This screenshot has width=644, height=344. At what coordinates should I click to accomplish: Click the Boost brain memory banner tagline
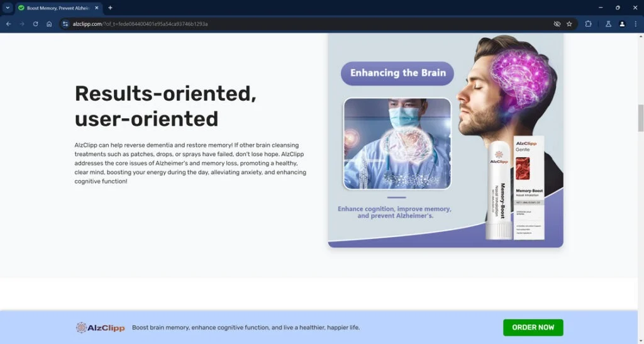tap(246, 328)
